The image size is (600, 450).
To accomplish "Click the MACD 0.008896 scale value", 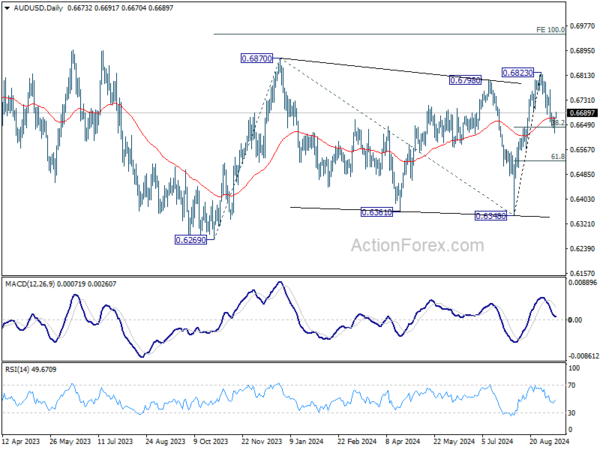I will click(x=582, y=283).
